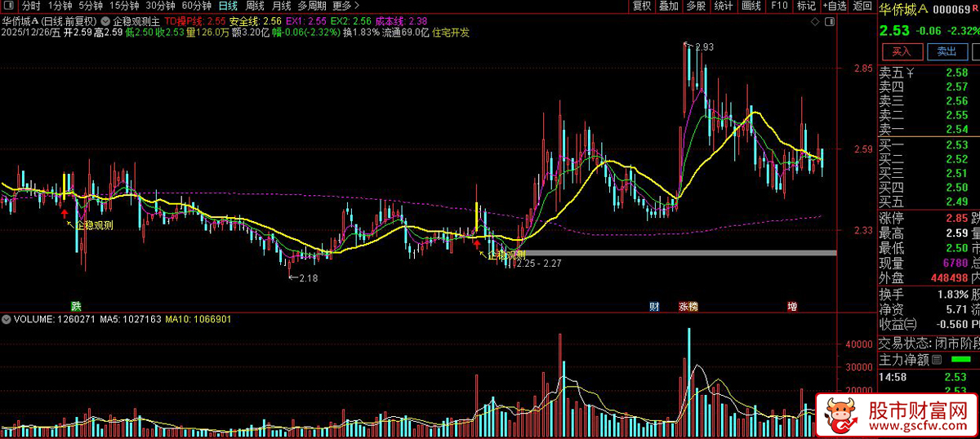The image size is (980, 439).
Task: Click the 卖出 sell button
Action: click(x=947, y=51)
